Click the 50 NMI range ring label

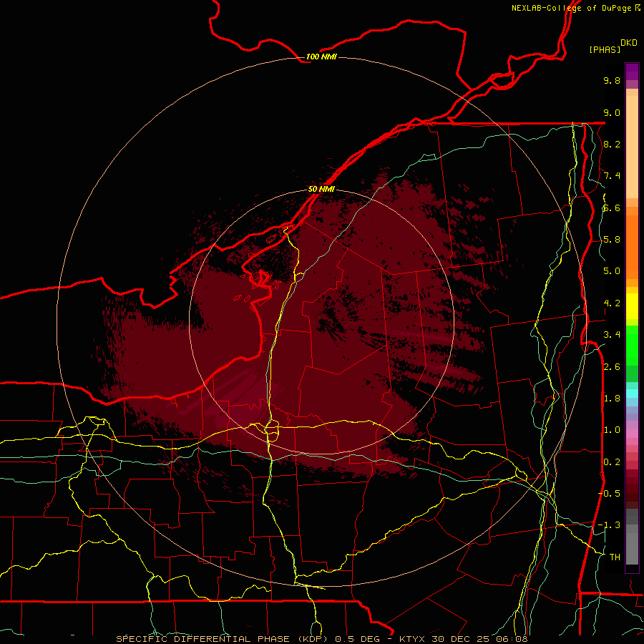click(x=321, y=189)
